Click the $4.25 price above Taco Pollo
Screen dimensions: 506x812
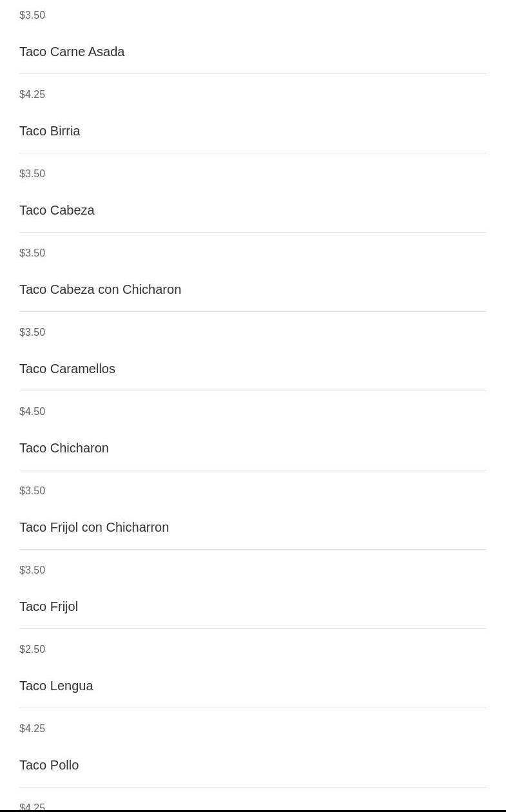point(32,728)
